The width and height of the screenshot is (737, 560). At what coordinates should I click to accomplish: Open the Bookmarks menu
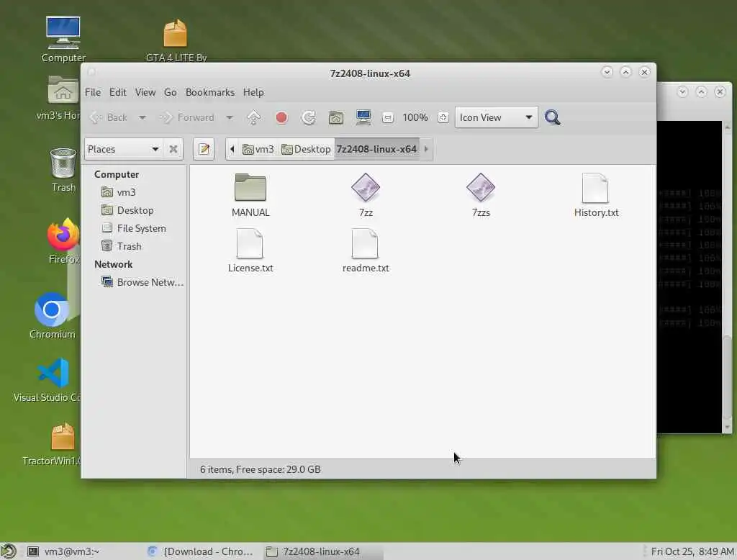(209, 92)
